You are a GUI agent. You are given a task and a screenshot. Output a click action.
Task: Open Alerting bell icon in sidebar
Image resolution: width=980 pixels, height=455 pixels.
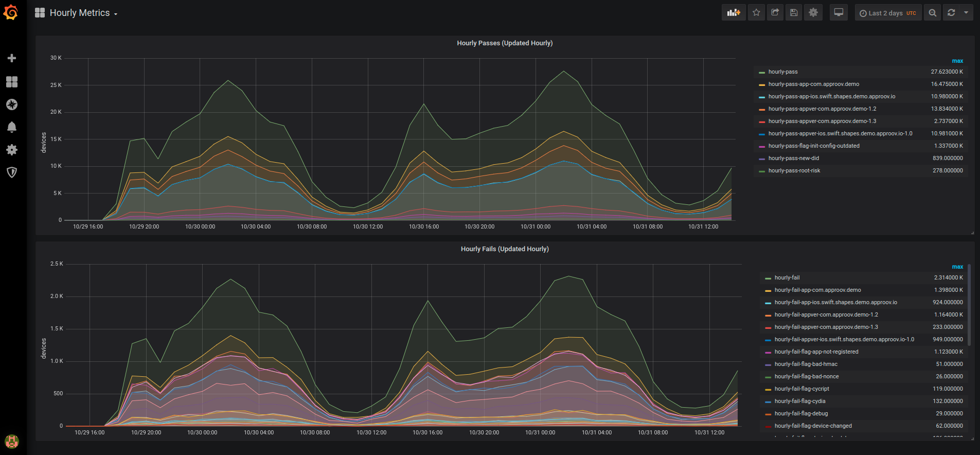coord(12,127)
